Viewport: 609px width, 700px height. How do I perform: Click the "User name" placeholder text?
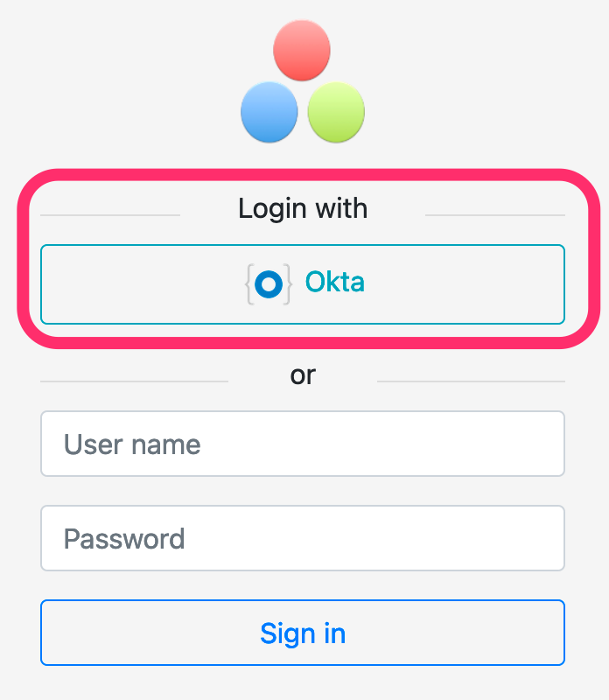point(132,444)
